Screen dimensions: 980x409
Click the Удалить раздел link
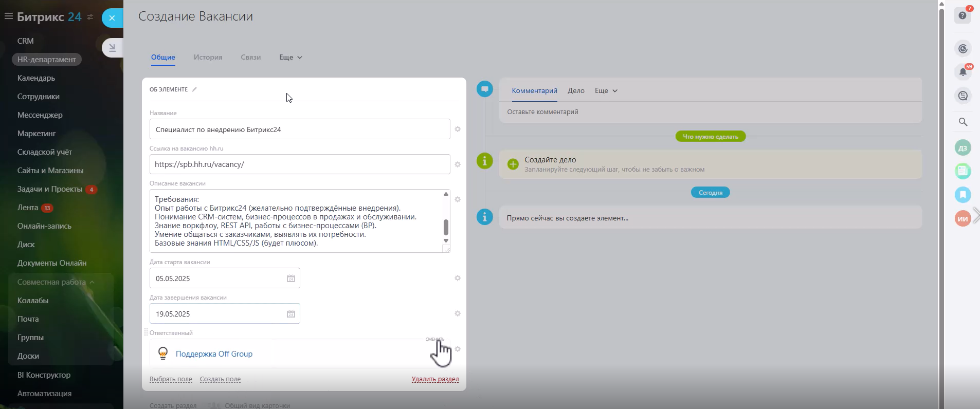pyautogui.click(x=435, y=379)
